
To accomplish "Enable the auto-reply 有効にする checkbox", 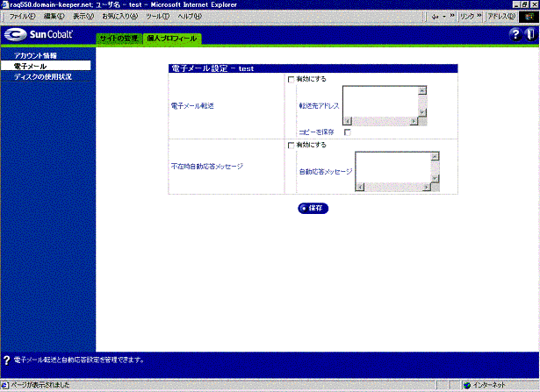I will (x=291, y=145).
